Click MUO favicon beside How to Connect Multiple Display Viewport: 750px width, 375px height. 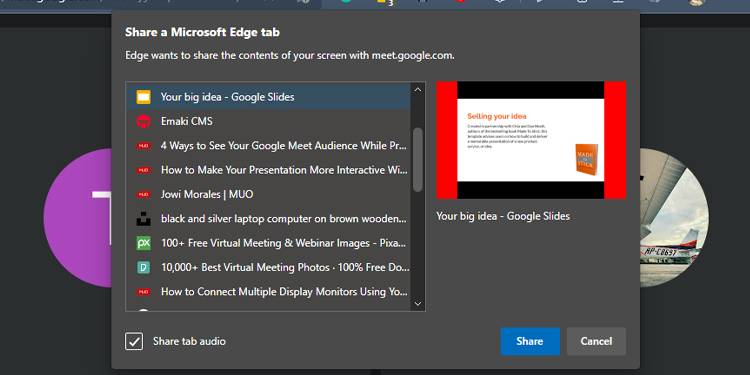[143, 292]
